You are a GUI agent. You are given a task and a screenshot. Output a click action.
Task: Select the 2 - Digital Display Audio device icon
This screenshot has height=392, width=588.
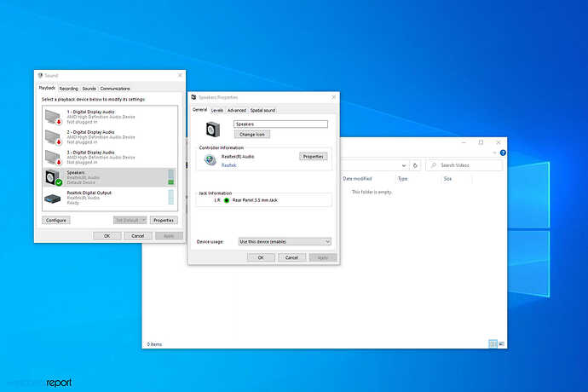coord(53,135)
